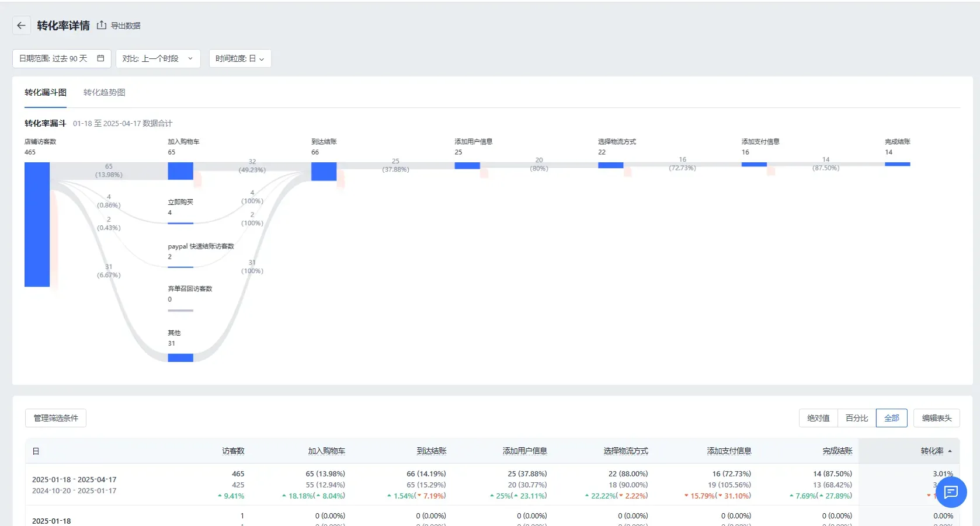
Task: Click the 到达结账 blue funnel bar
Action: (x=324, y=172)
